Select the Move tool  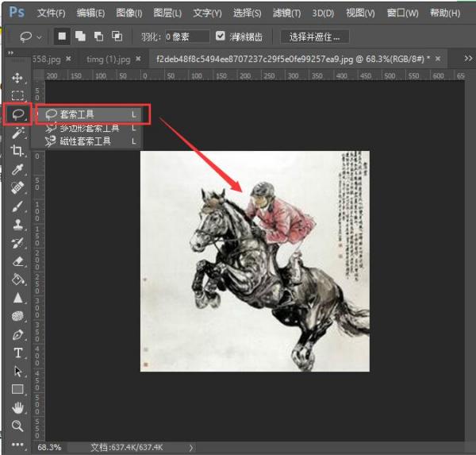17,78
